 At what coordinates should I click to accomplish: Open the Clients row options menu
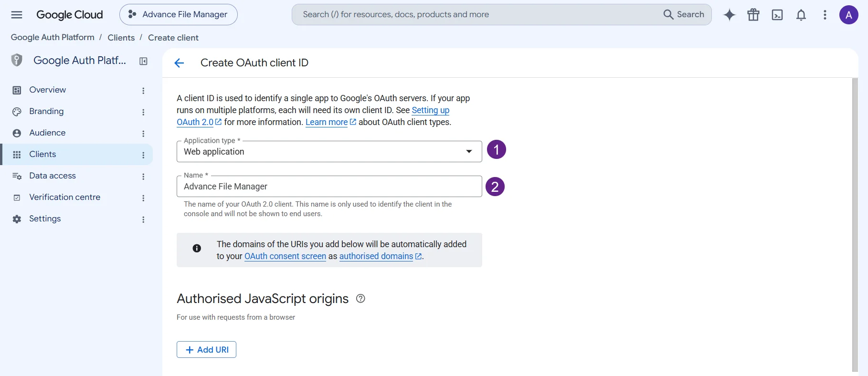143,155
